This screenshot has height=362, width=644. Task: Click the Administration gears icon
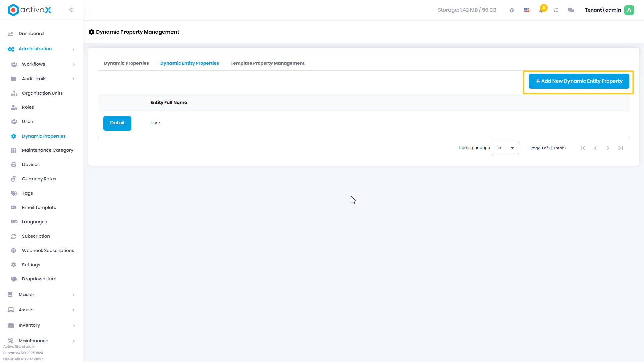[x=11, y=49]
